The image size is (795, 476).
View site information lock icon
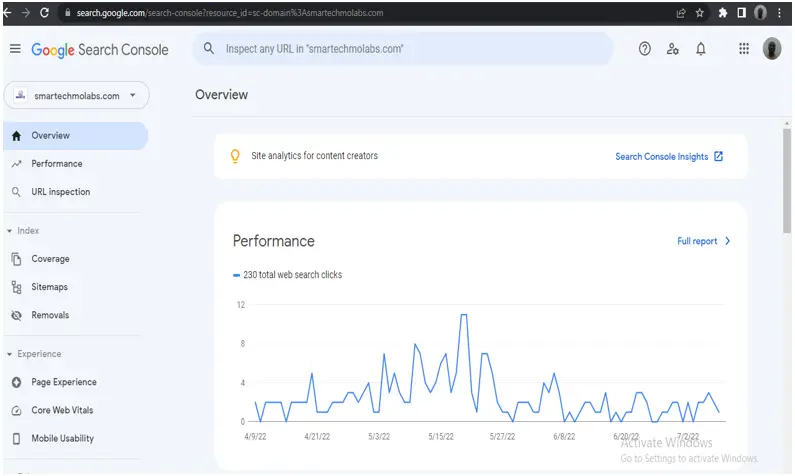(66, 13)
